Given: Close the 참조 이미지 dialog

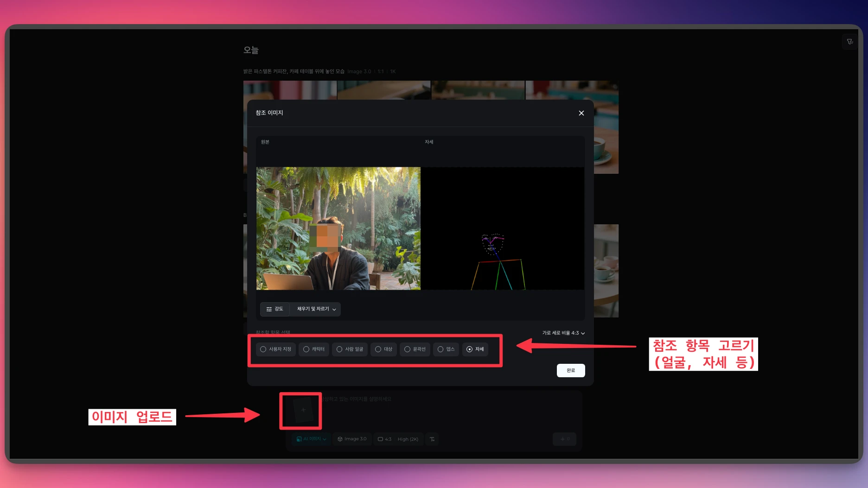Looking at the screenshot, I should (581, 113).
